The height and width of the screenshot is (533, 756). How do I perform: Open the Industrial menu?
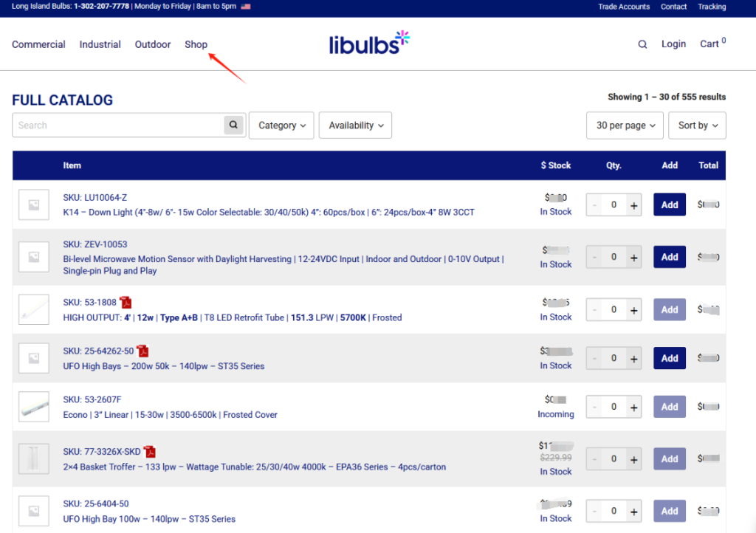pyautogui.click(x=100, y=44)
